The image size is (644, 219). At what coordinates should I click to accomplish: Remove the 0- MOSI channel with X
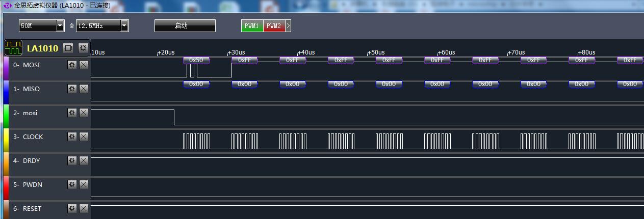(x=84, y=65)
